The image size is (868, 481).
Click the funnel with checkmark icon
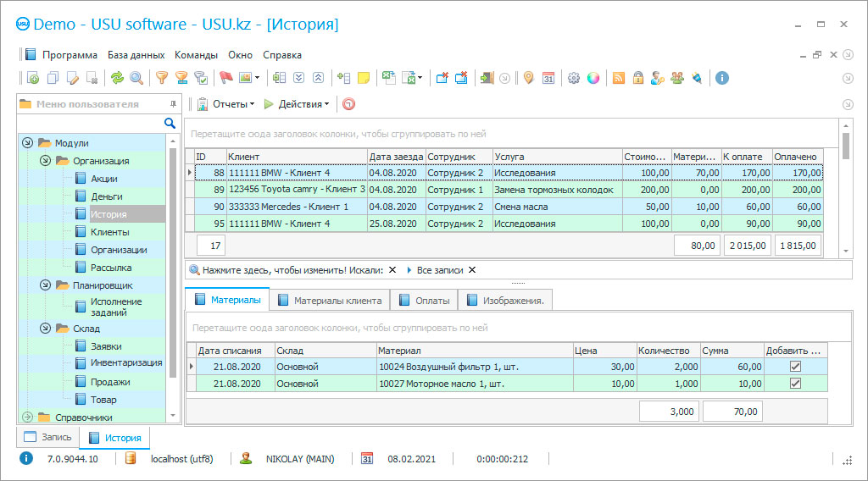coord(201,78)
